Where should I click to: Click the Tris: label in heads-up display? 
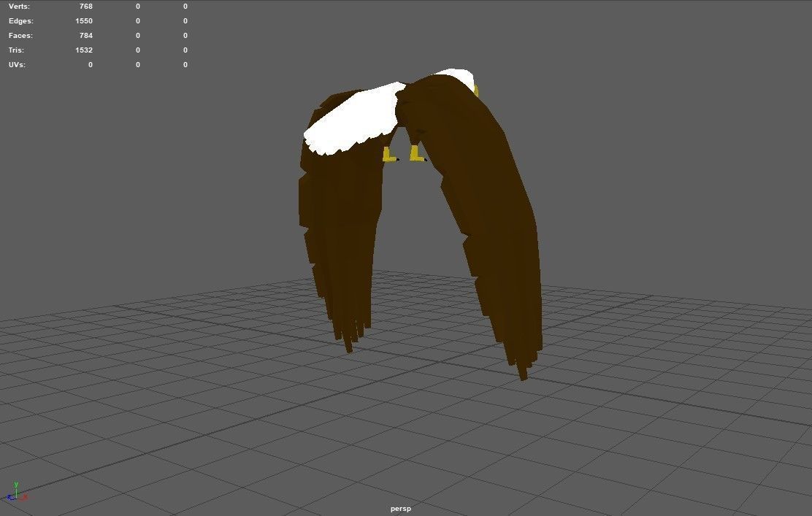(x=16, y=50)
